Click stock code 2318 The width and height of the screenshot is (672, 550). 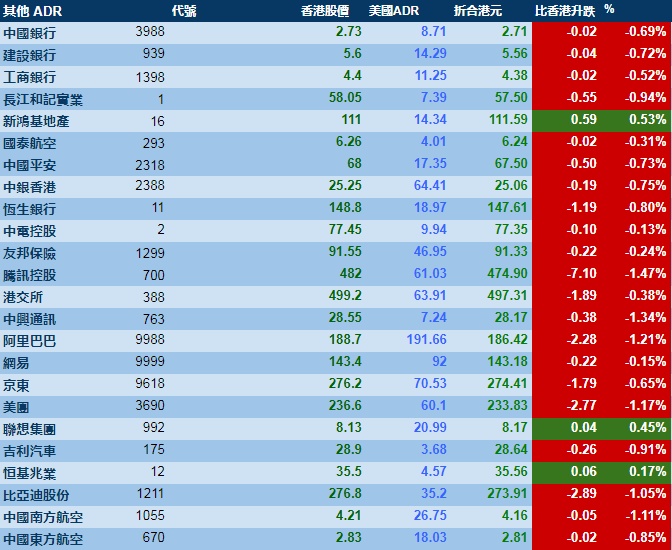point(150,165)
